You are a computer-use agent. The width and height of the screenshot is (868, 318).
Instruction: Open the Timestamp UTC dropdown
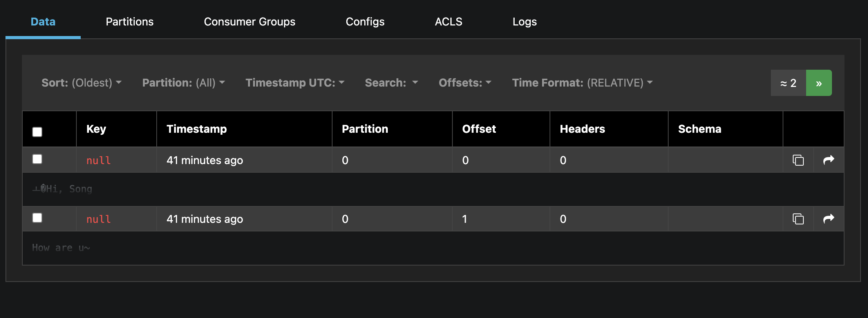click(295, 83)
